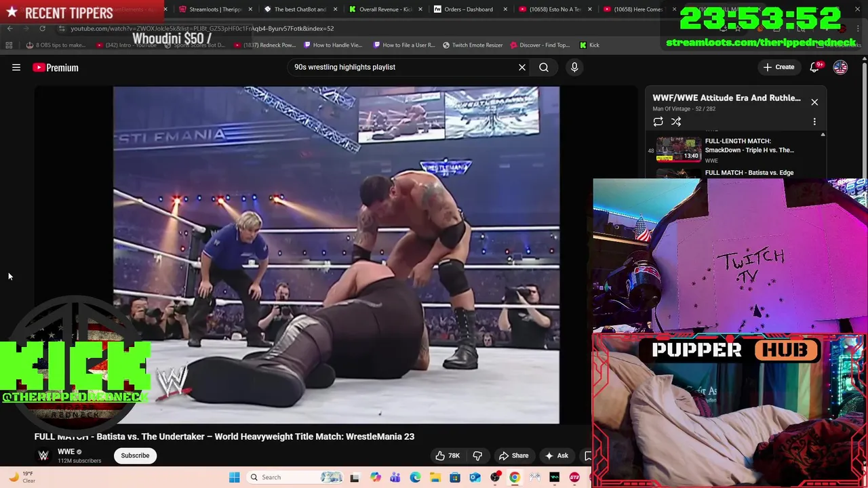Open Microsoft Teams on the taskbar
This screenshot has width=868, height=488.
395,477
